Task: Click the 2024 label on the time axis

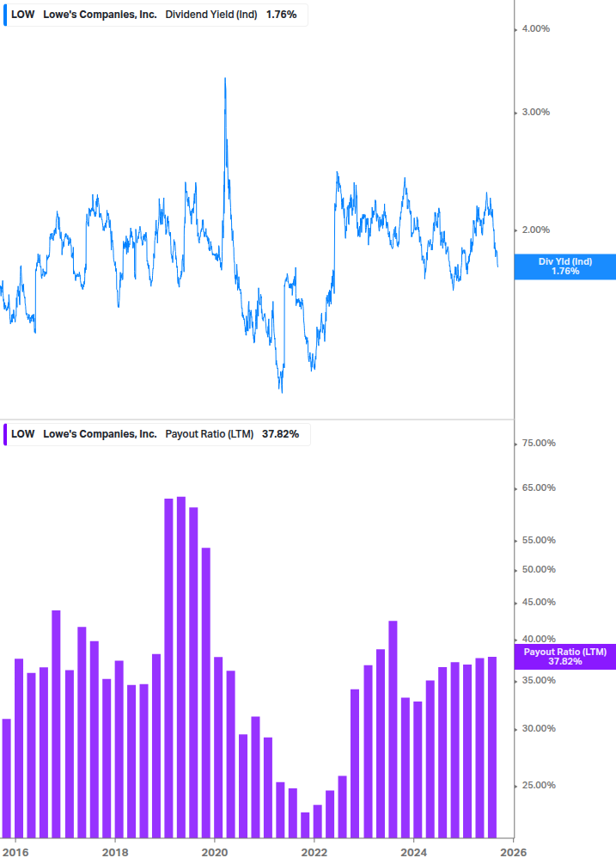Action: point(413,853)
